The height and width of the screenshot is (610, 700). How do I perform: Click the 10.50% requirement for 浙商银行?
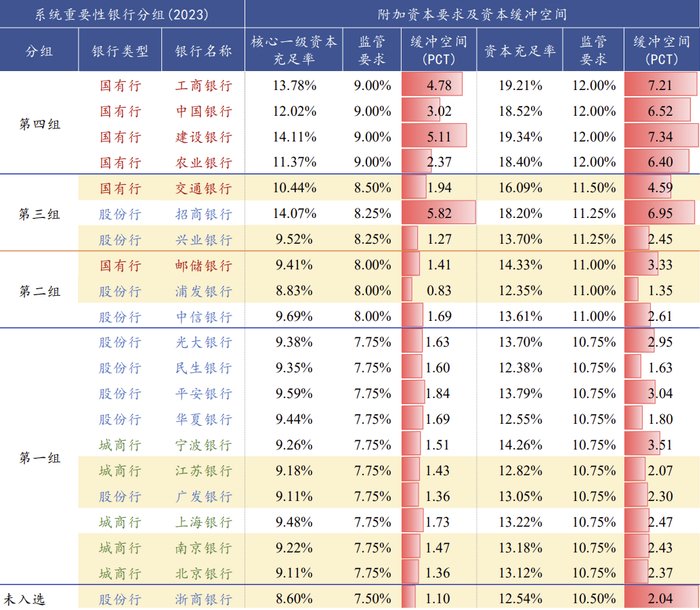pos(594,598)
